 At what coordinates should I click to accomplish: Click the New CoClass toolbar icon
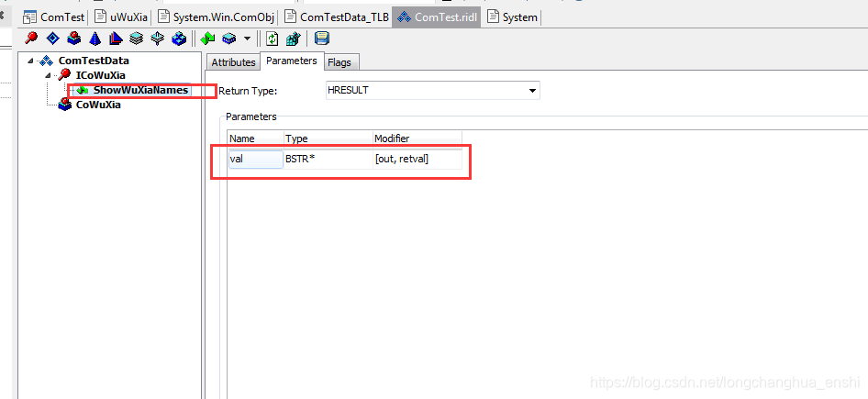pyautogui.click(x=74, y=39)
